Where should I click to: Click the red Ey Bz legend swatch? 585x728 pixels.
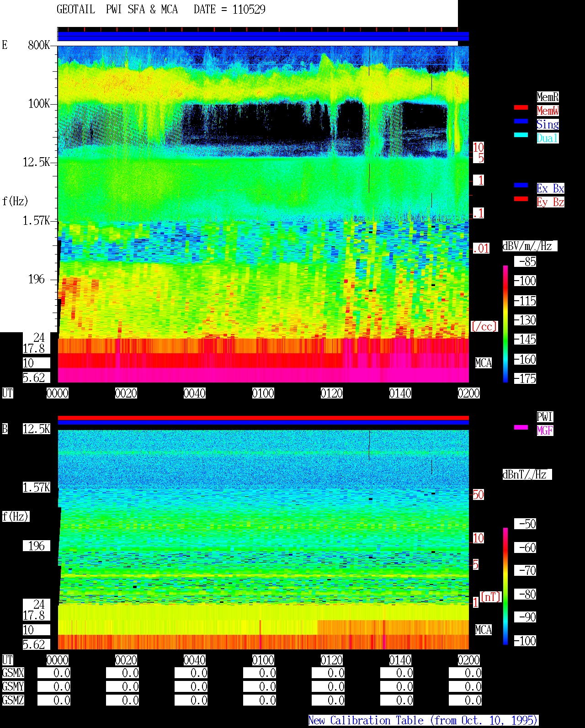coord(521,199)
